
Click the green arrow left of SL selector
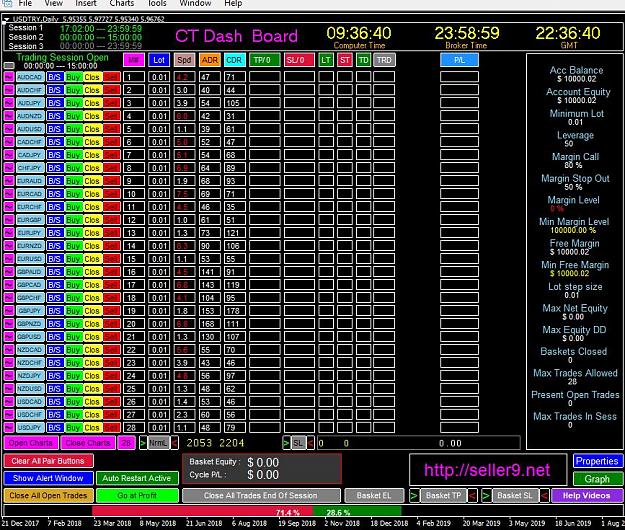pos(286,443)
